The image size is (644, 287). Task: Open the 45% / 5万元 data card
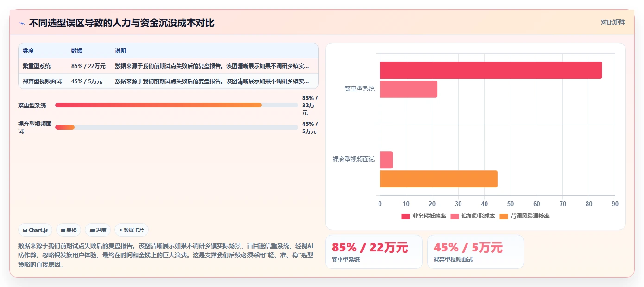(x=475, y=252)
